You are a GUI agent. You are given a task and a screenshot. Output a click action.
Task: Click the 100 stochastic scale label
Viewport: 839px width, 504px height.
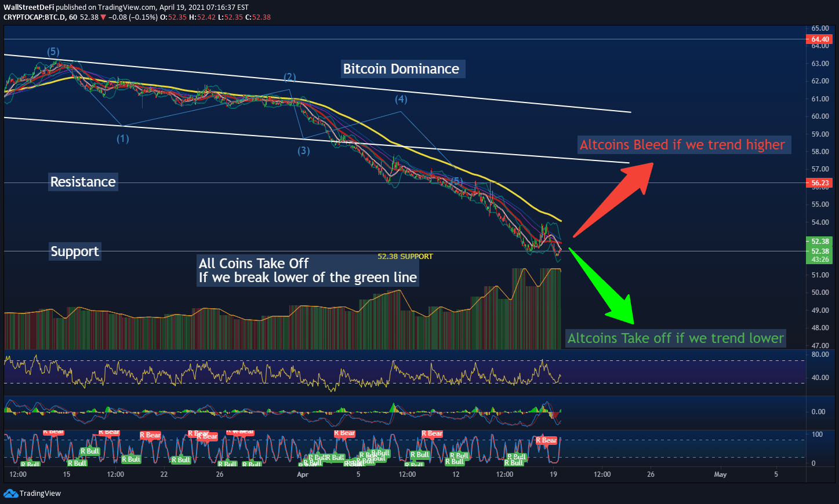tap(817, 434)
